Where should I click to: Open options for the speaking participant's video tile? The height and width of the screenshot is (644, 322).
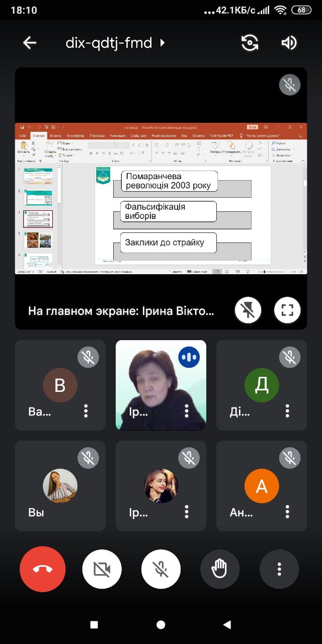(x=187, y=411)
